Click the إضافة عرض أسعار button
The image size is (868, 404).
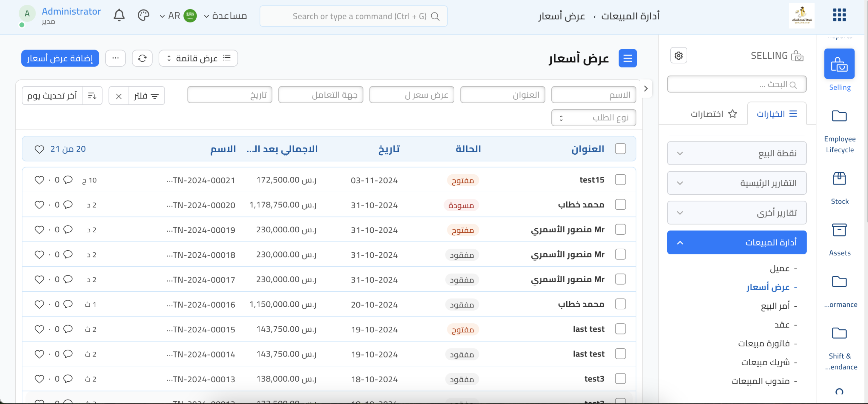point(60,58)
